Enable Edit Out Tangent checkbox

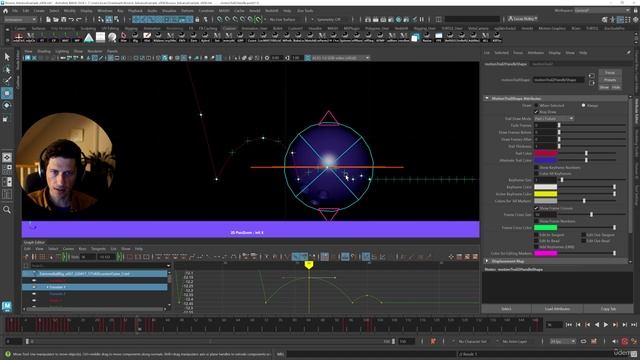584,235
